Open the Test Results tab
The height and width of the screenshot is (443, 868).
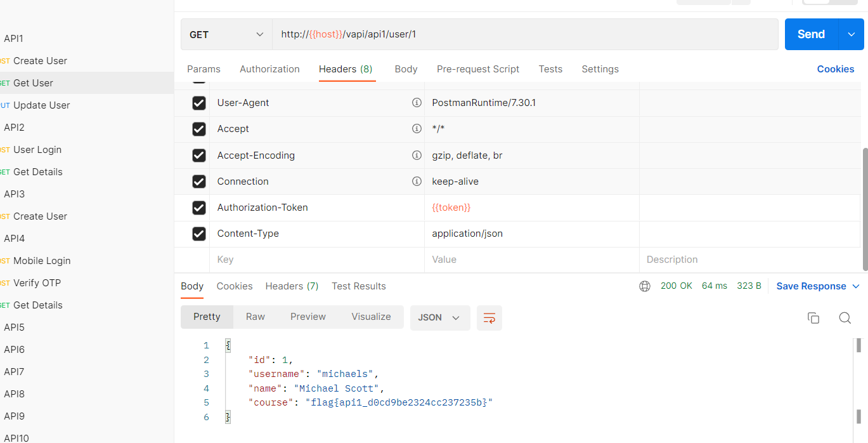(359, 286)
